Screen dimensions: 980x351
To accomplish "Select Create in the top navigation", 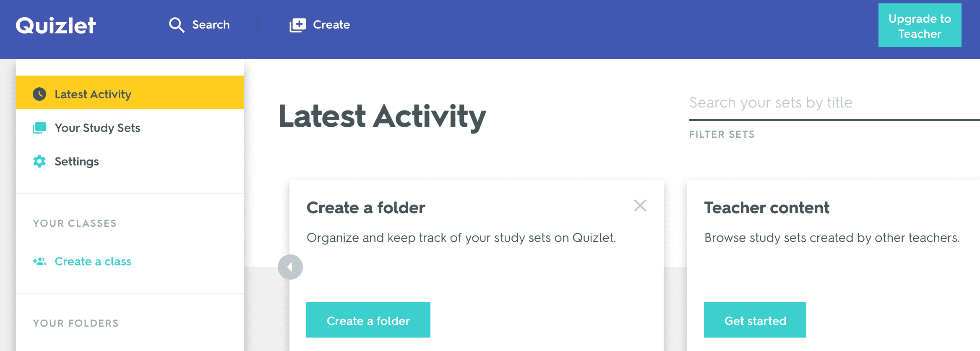I will coord(320,25).
